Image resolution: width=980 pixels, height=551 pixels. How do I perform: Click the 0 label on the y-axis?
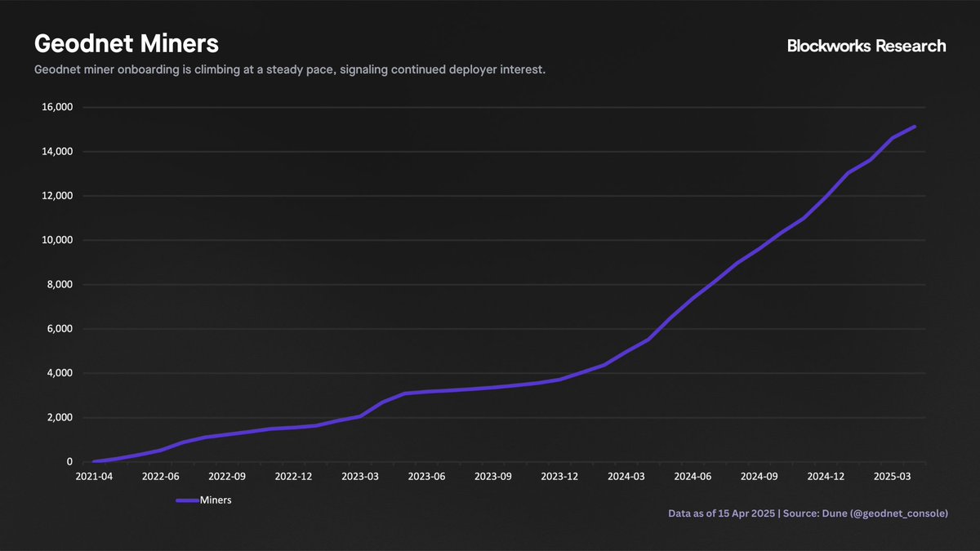click(69, 462)
